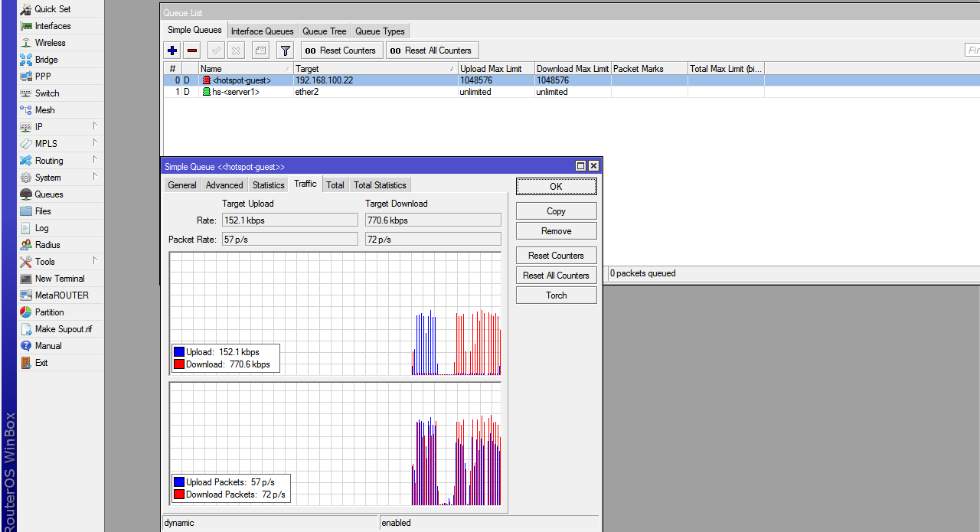Sort by Name column header
The height and width of the screenshot is (532, 980).
[246, 69]
